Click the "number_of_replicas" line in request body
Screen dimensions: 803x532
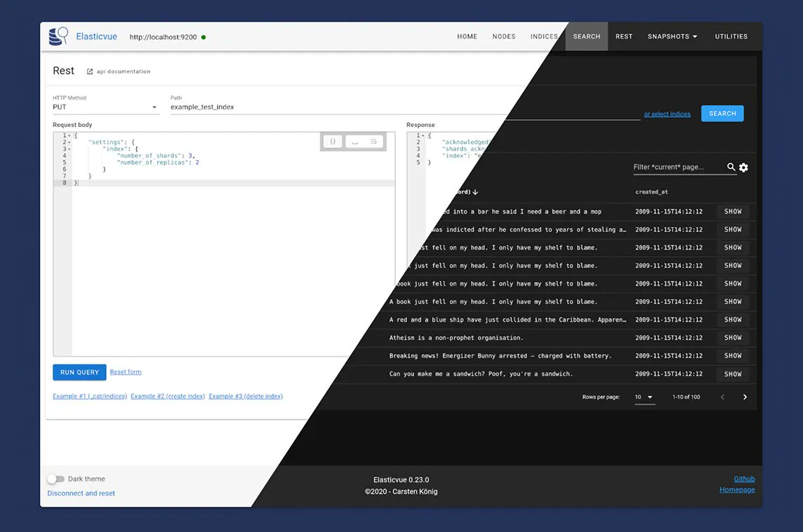(x=158, y=162)
